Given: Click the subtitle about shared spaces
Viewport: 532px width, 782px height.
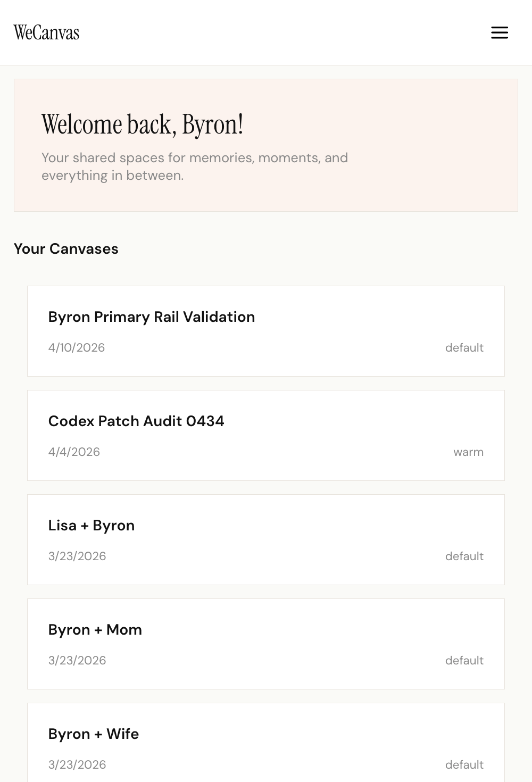Looking at the screenshot, I should [x=195, y=165].
